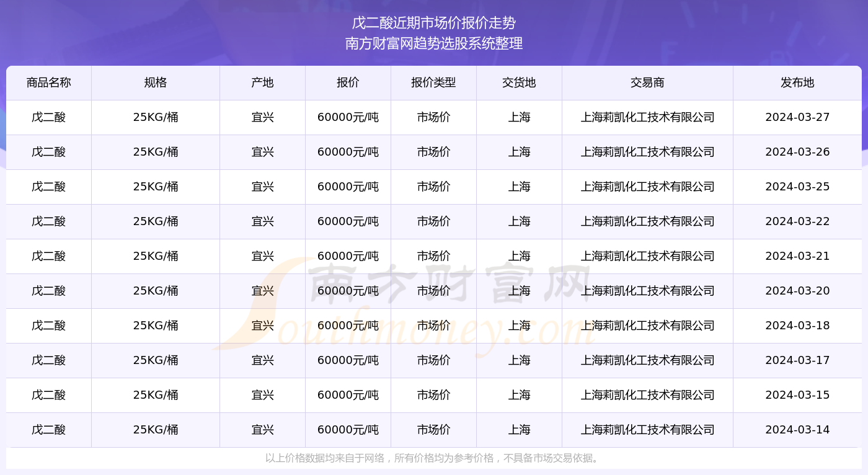Click 60000元/吨 in the 2024-03-27 row
The height and width of the screenshot is (475, 868).
pyautogui.click(x=348, y=117)
